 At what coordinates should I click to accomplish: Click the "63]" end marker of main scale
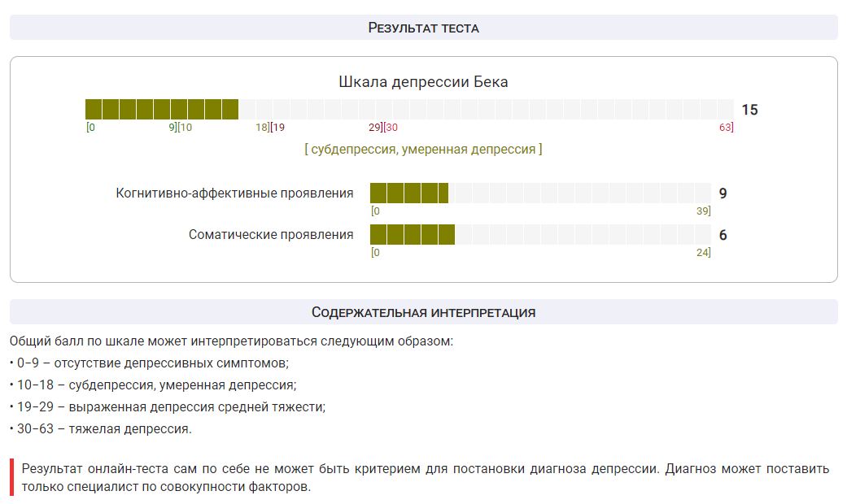(726, 128)
